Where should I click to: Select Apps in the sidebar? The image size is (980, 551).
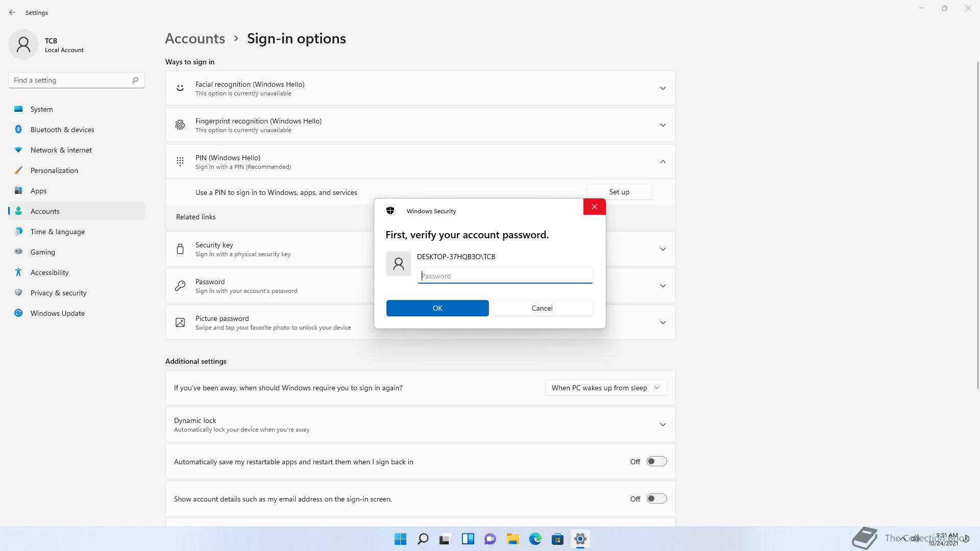coord(77,191)
